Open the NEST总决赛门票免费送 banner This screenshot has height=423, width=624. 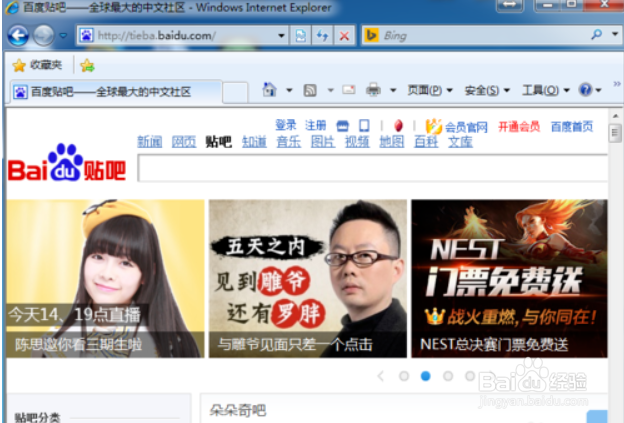pos(509,278)
